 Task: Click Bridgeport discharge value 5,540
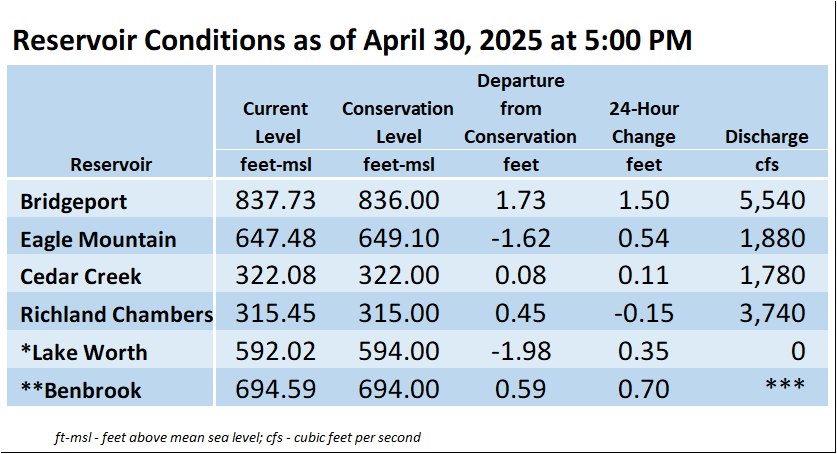[x=772, y=201]
